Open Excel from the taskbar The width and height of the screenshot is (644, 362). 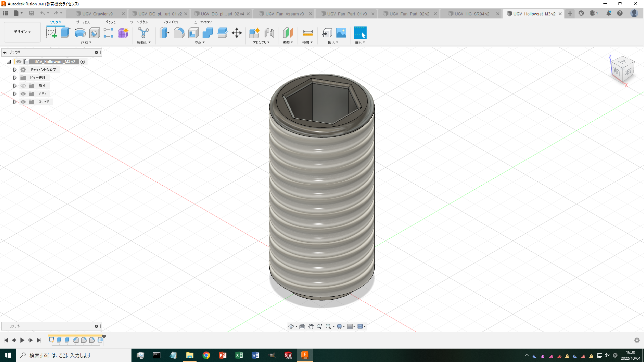(x=239, y=355)
